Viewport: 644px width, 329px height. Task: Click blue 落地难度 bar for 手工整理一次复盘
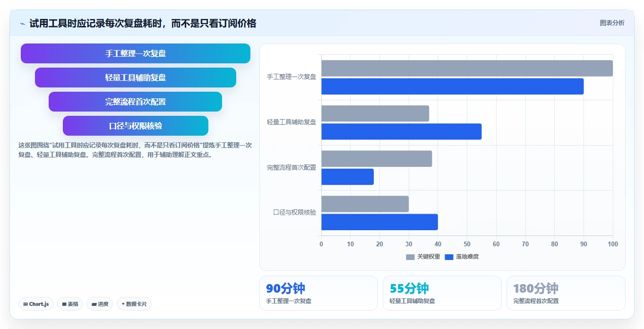[x=452, y=86]
